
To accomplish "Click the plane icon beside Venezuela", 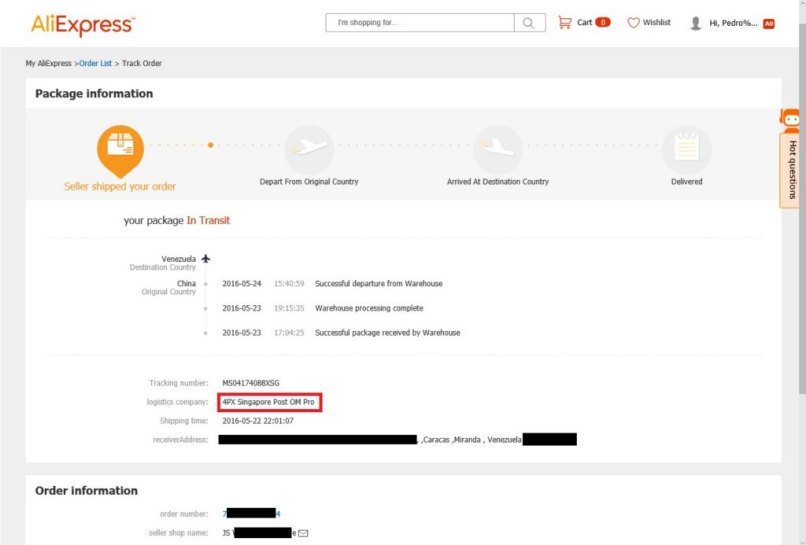I will tap(206, 258).
